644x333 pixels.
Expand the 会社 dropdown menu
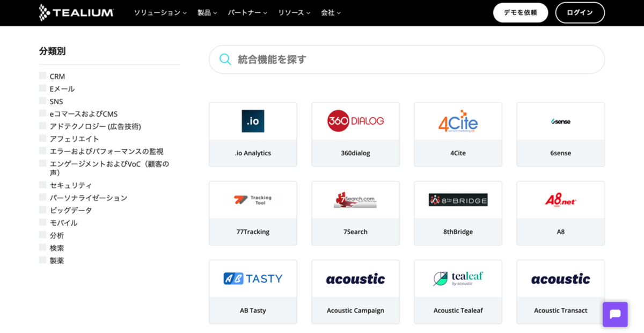tap(331, 12)
